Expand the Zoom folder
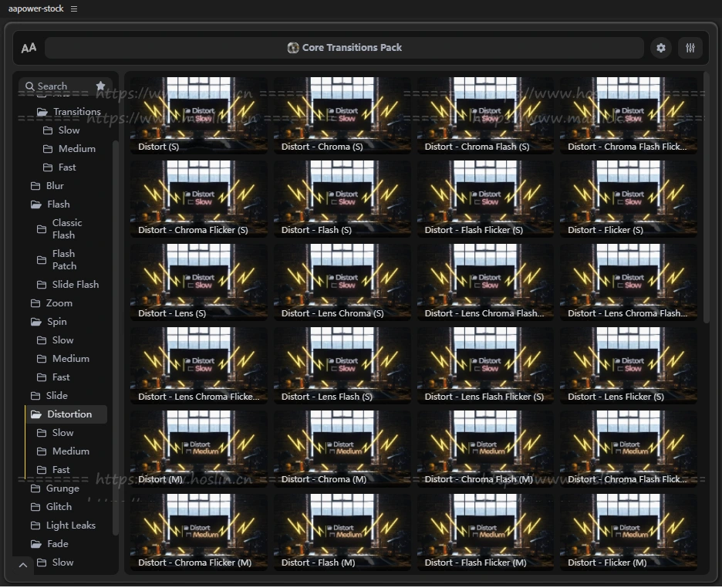The image size is (722, 588). coord(35,303)
